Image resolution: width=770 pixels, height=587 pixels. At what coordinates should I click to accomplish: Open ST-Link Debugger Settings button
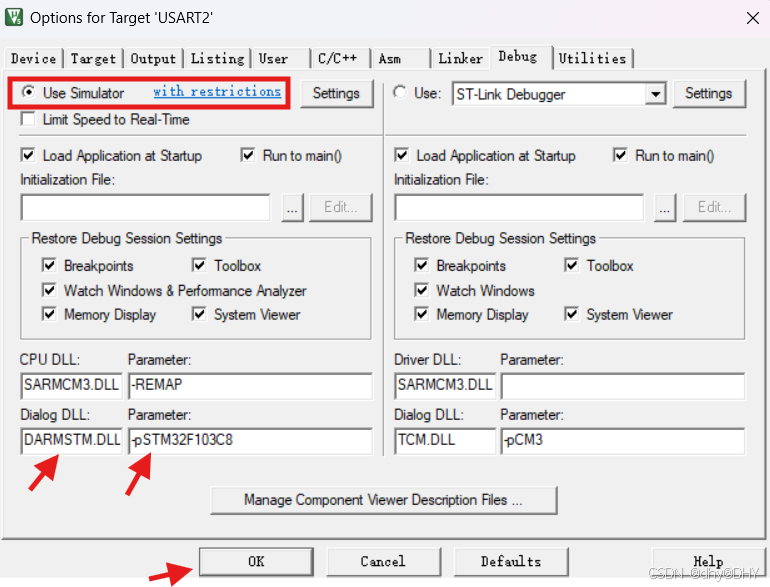coord(709,93)
